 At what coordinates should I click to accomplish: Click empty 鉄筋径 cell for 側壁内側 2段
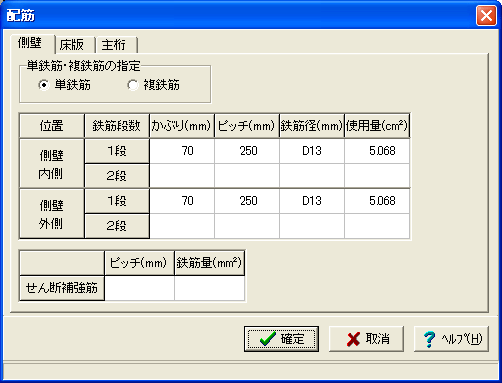312,176
